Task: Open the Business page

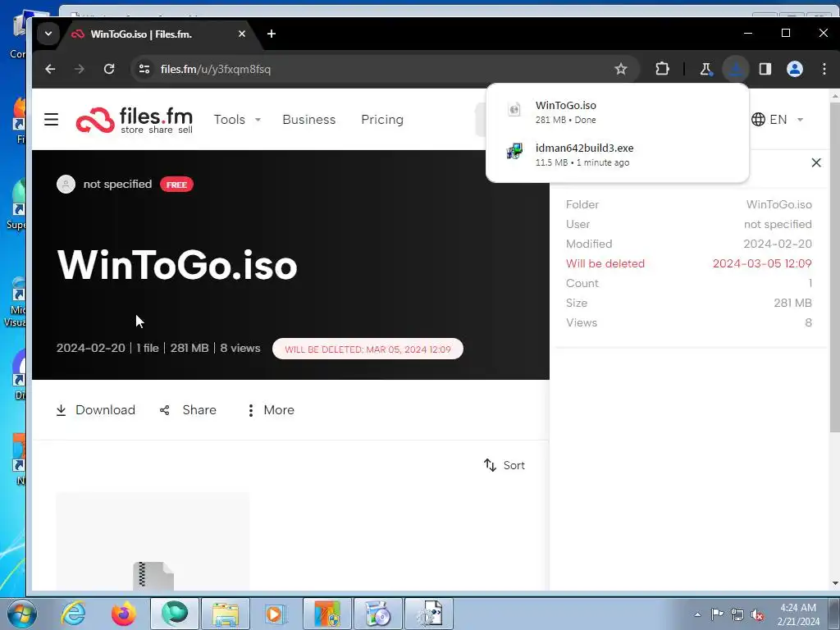Action: click(x=309, y=120)
